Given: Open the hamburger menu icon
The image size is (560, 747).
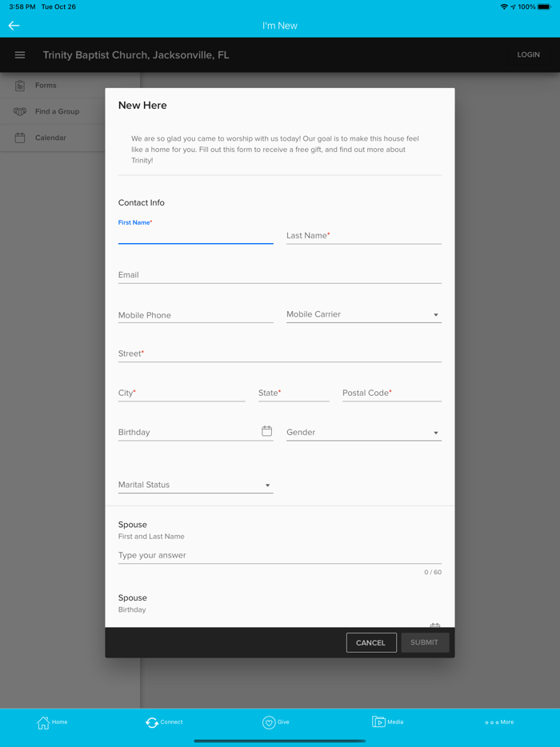Looking at the screenshot, I should [x=20, y=55].
